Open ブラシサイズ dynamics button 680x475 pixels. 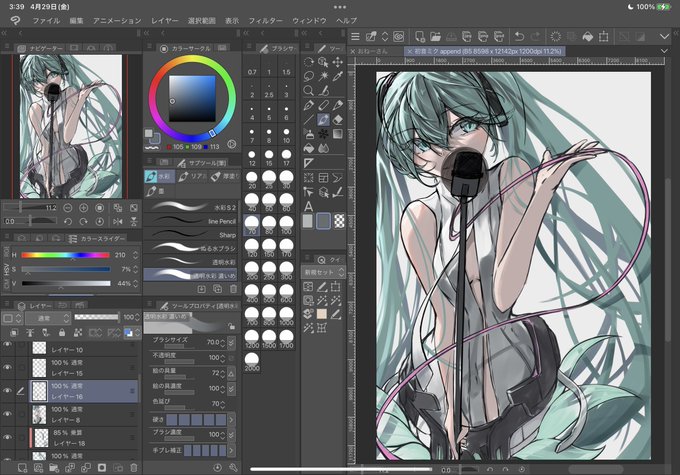pos(232,343)
